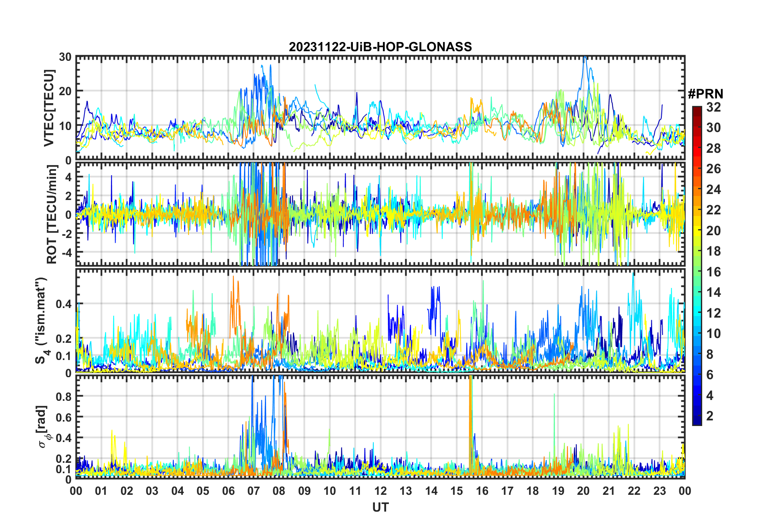
Task: Click the "07" hour tick on the UT axis
Action: (254, 491)
